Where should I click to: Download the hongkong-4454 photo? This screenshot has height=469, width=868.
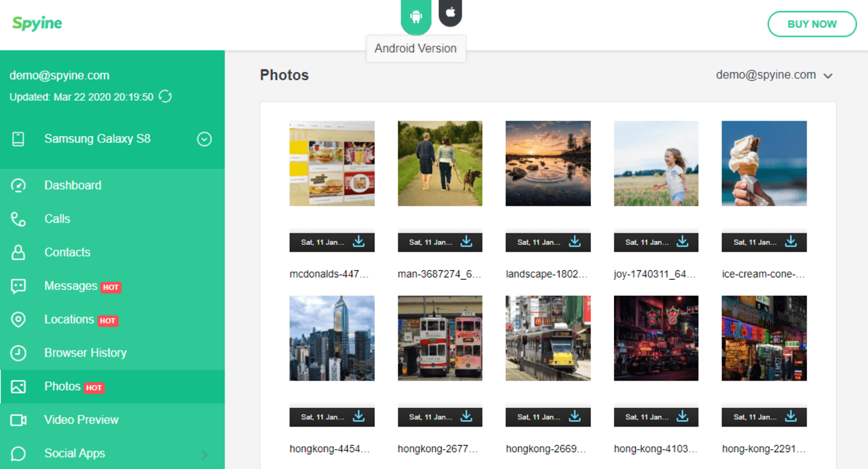tap(359, 416)
